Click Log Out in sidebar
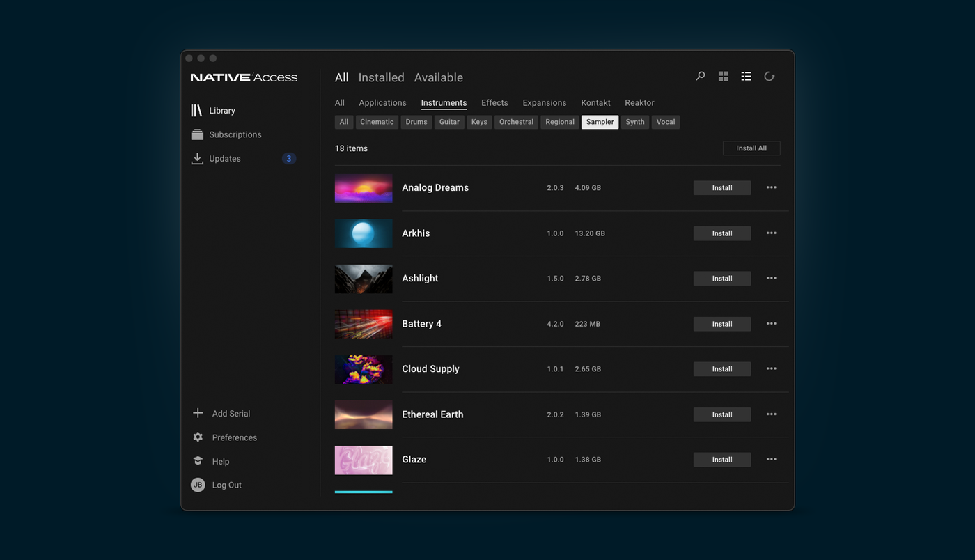The image size is (975, 560). click(x=227, y=485)
